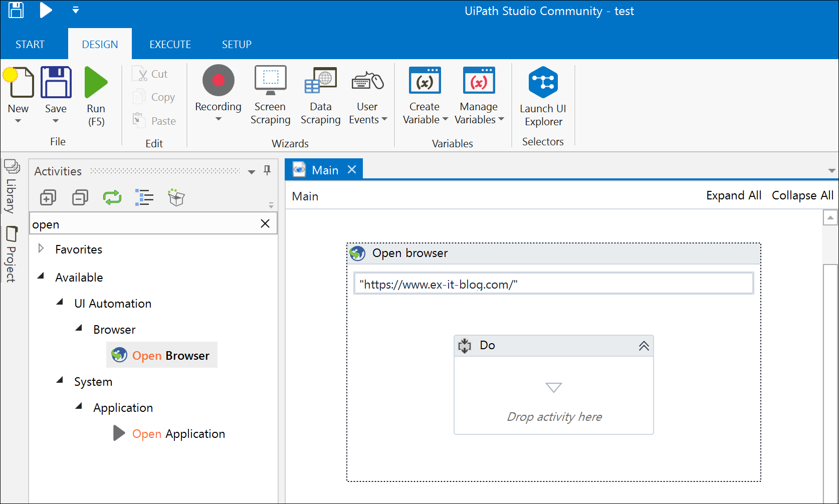Open the Manage Variables dropdown arrow
Screen dimensions: 839x504
[x=501, y=119]
